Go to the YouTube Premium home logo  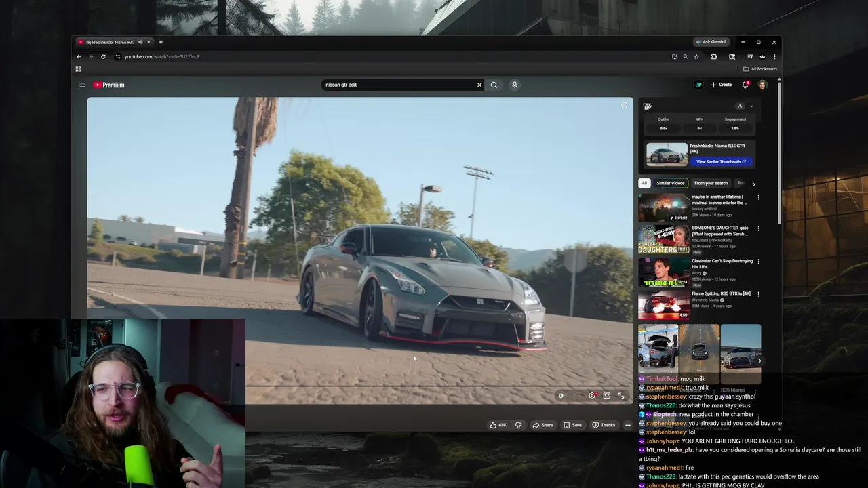pos(109,85)
